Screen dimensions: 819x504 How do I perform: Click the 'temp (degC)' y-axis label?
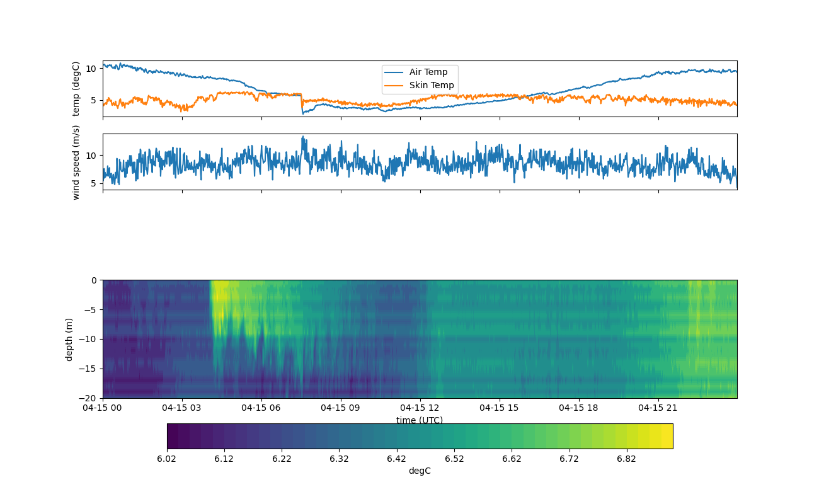(x=76, y=89)
